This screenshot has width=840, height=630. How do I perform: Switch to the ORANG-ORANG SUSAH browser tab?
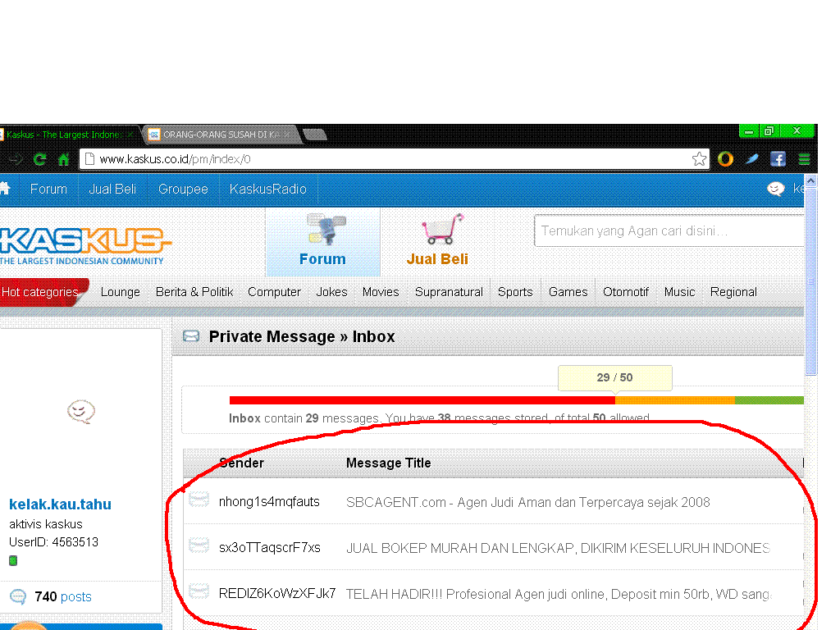[217, 134]
